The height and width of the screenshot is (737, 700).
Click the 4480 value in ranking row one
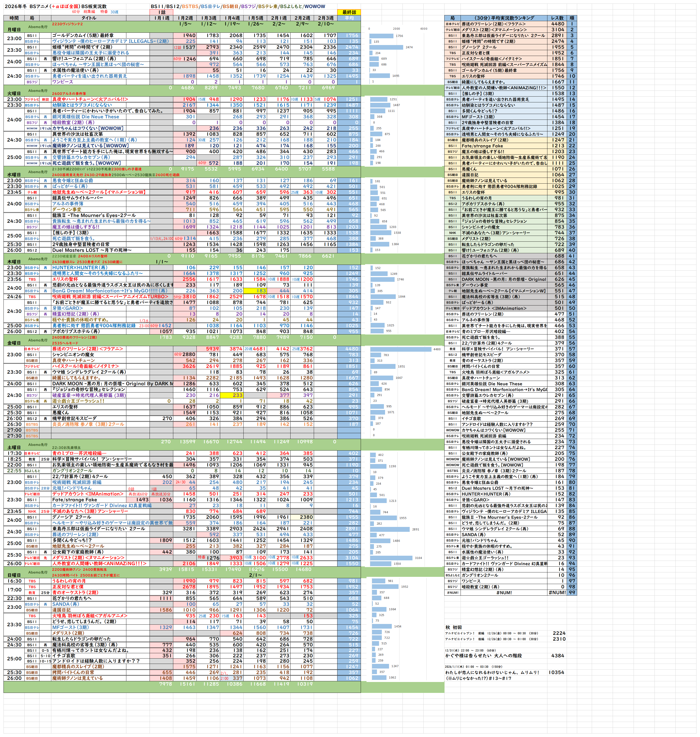[557, 24]
